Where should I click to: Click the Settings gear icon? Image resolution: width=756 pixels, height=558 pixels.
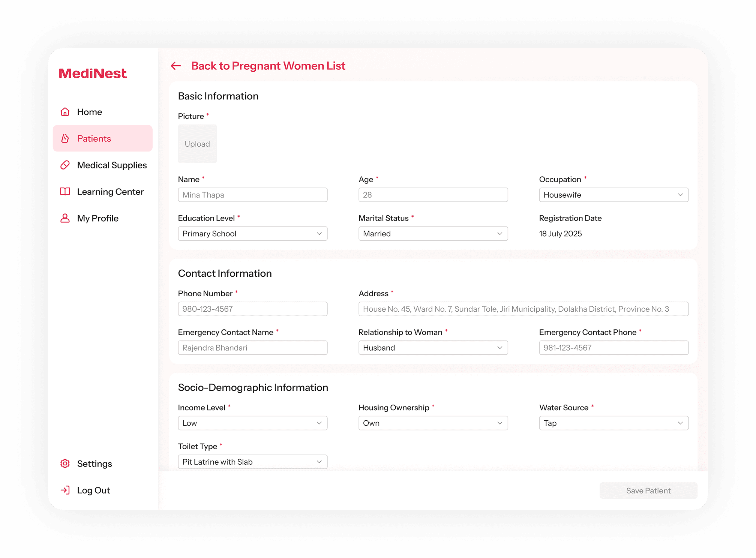[x=65, y=463]
